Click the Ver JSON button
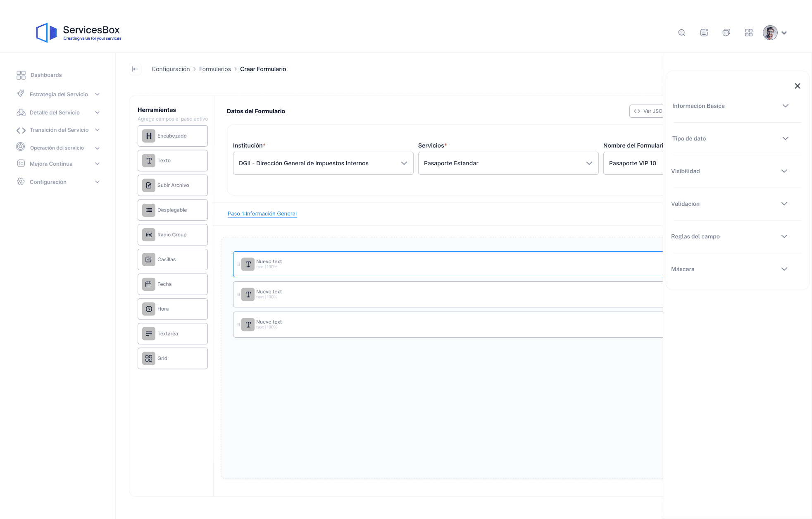The width and height of the screenshot is (812, 519). click(647, 111)
